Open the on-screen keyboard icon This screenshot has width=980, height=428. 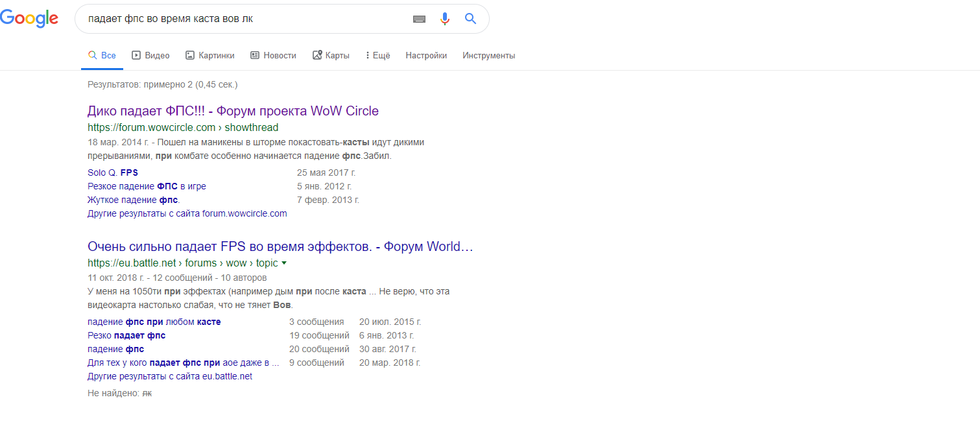(x=419, y=19)
